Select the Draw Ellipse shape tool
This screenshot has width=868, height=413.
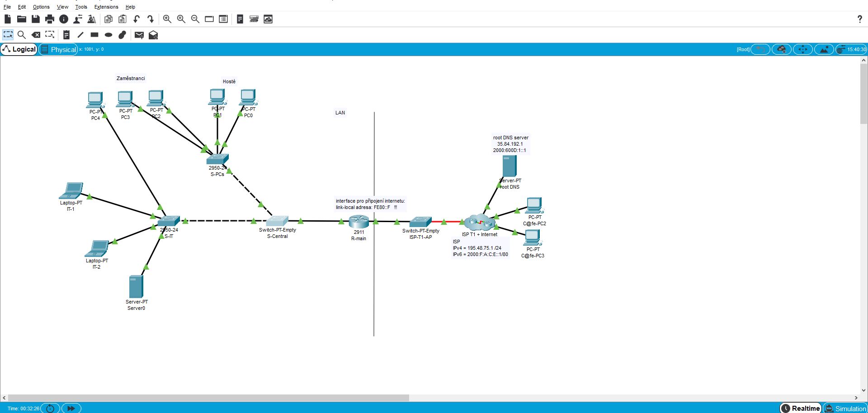108,35
